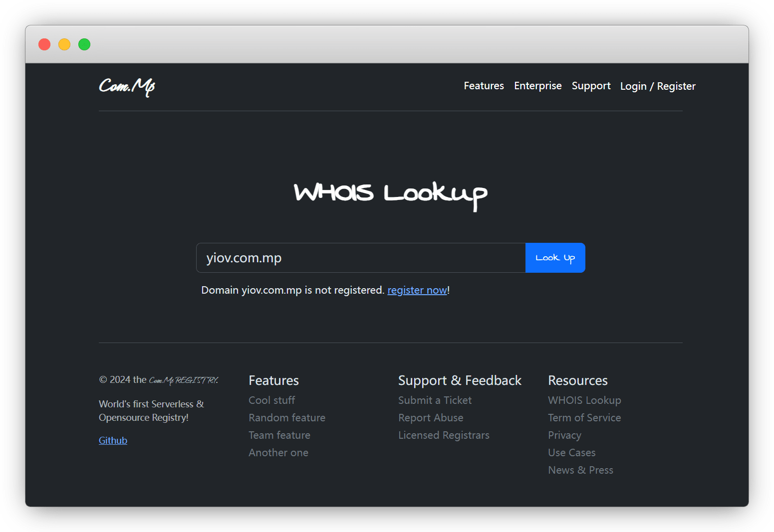Viewport: 774px width, 532px height.
Task: Click "Another one" under Features
Action: [x=278, y=453]
